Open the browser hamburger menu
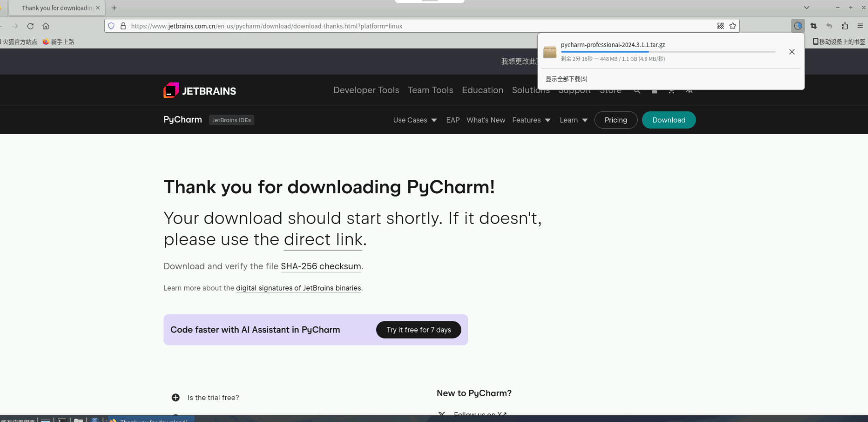The image size is (868, 422). coord(860,26)
